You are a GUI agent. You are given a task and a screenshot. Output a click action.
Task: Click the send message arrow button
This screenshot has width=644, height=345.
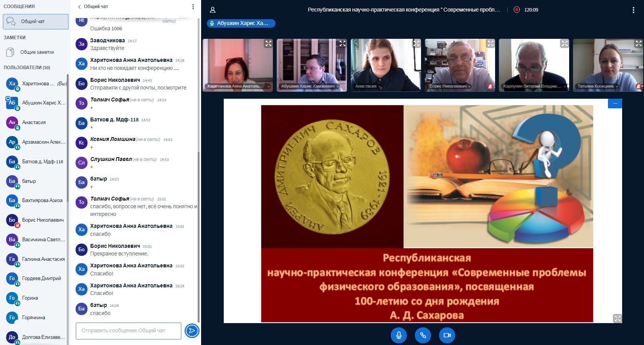pyautogui.click(x=192, y=331)
